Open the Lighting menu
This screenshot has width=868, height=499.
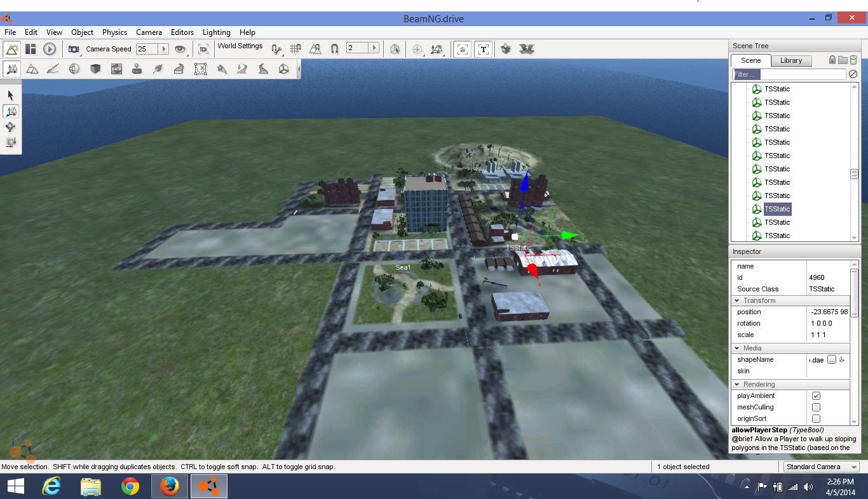[x=217, y=32]
